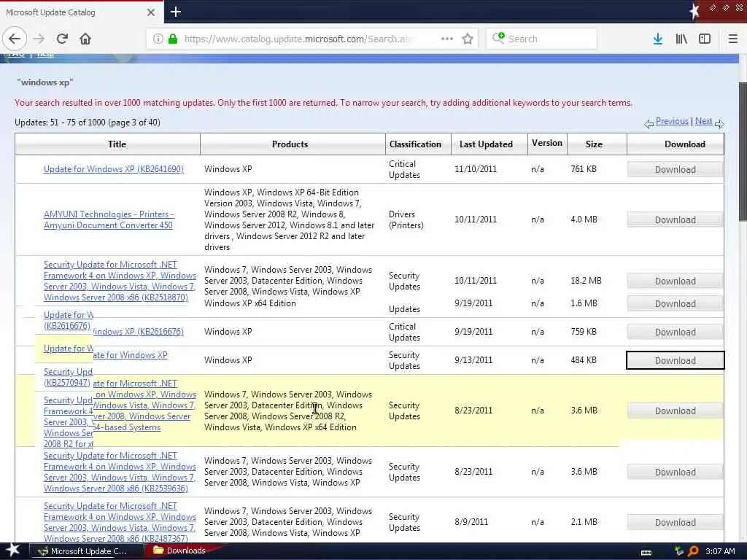Screen dimensions: 747x560
Task: Open the Downloads folder taskbar item
Action: tap(179, 551)
